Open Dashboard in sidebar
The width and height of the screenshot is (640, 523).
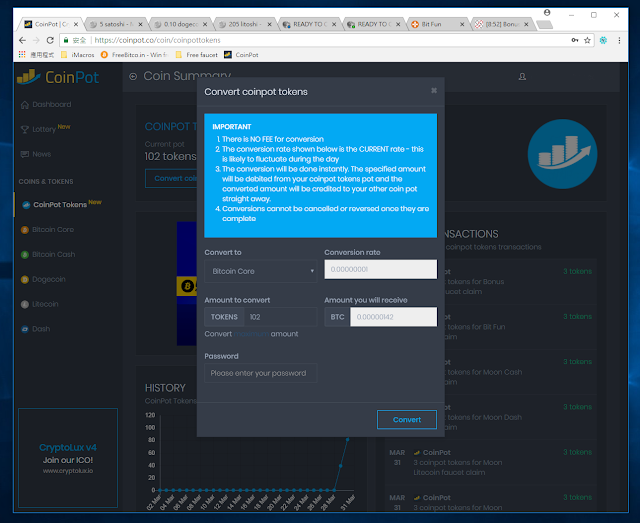coord(51,105)
